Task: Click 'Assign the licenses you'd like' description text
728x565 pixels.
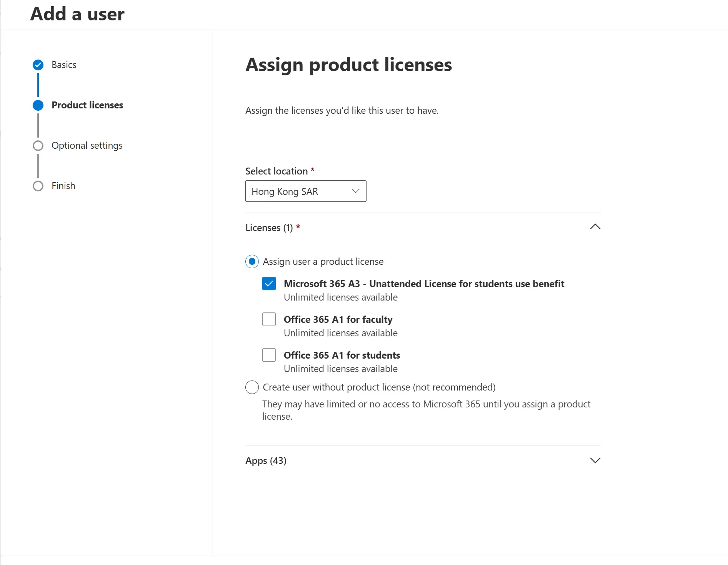Action: 342,111
